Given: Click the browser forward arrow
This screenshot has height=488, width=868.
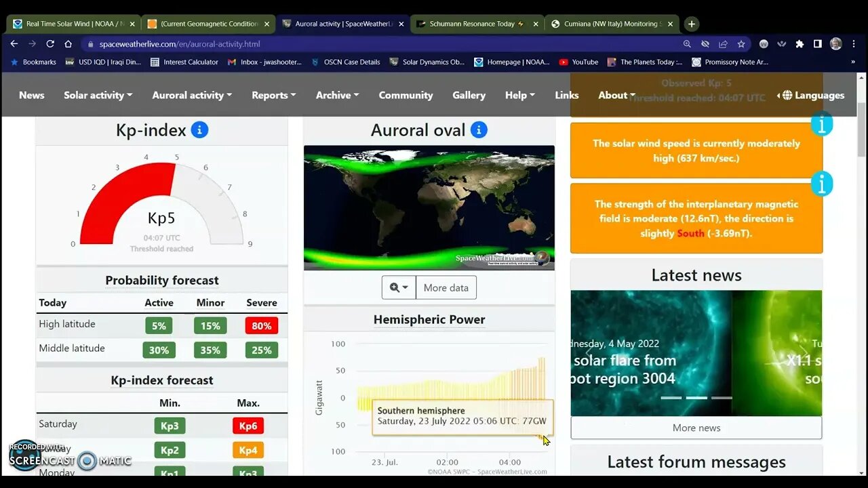Looking at the screenshot, I should (x=32, y=43).
